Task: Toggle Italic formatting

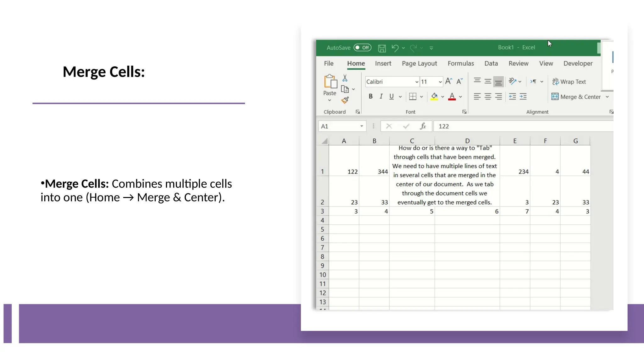Action: click(x=381, y=96)
